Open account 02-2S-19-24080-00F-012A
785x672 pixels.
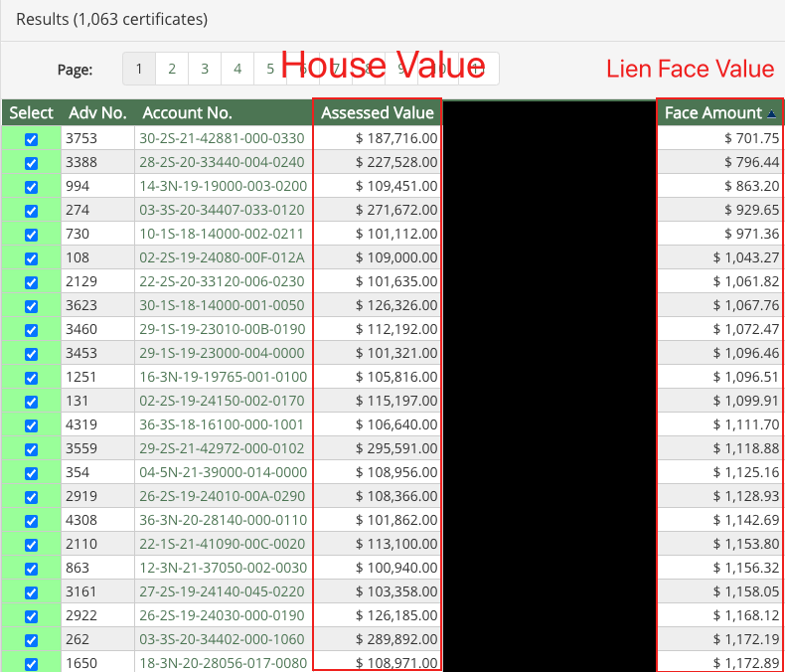222,257
